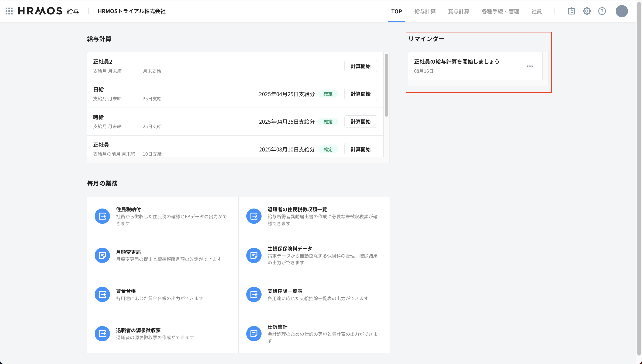Screen dimensions: 642x364
Task: Open the 各種手続・管理 menu
Action: [500, 11]
